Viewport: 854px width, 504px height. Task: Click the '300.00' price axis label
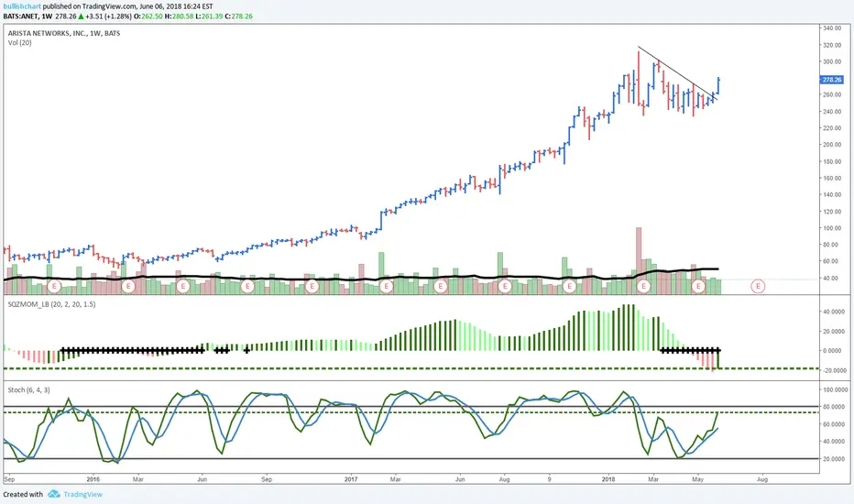[832, 61]
